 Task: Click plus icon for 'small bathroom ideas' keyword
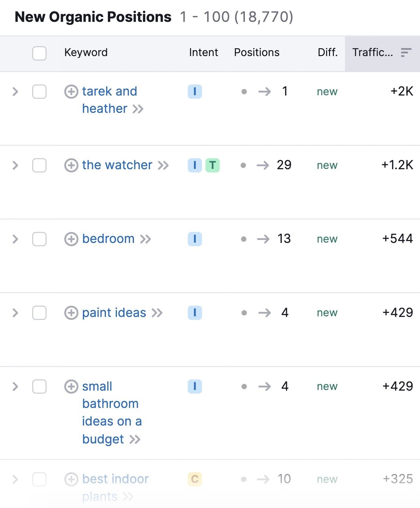click(x=71, y=387)
